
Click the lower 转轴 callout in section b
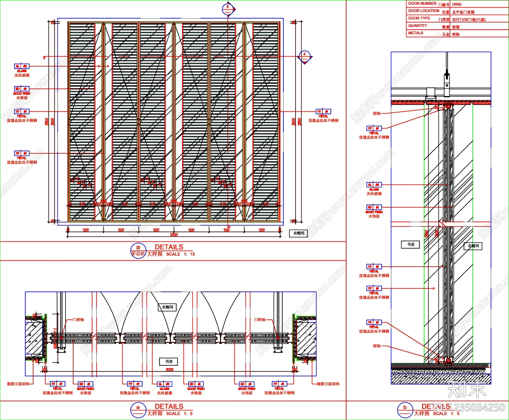tap(377, 346)
